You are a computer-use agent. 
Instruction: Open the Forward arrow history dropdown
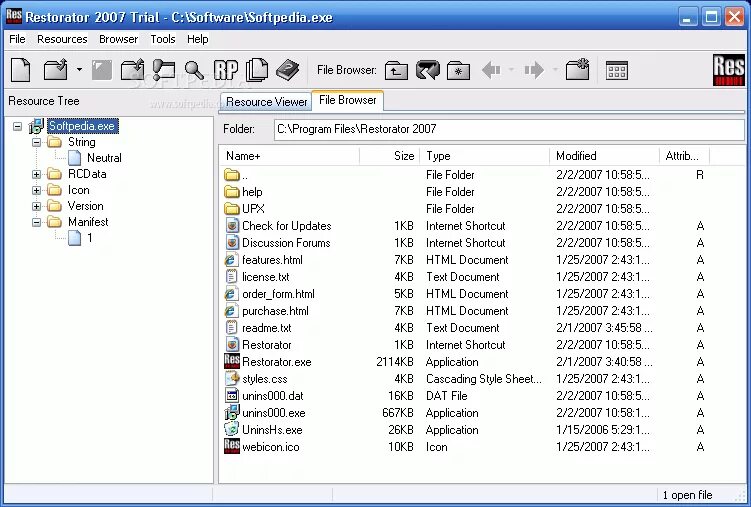555,70
